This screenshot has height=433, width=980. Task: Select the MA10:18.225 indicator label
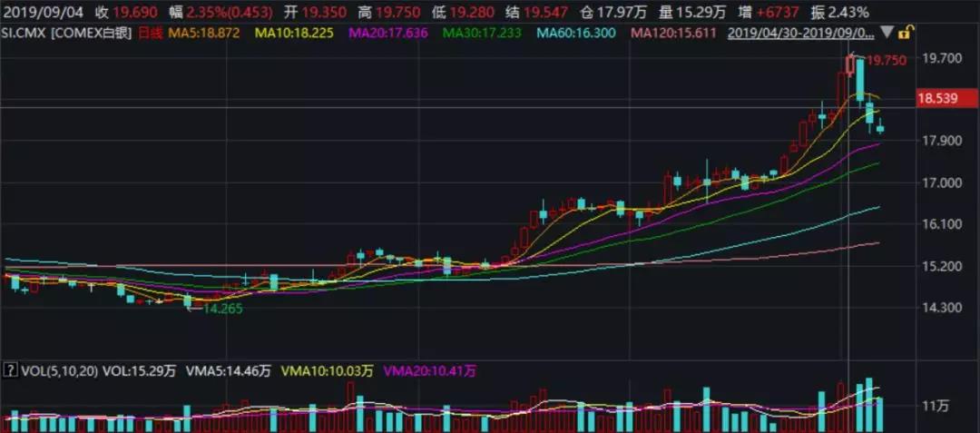point(294,32)
